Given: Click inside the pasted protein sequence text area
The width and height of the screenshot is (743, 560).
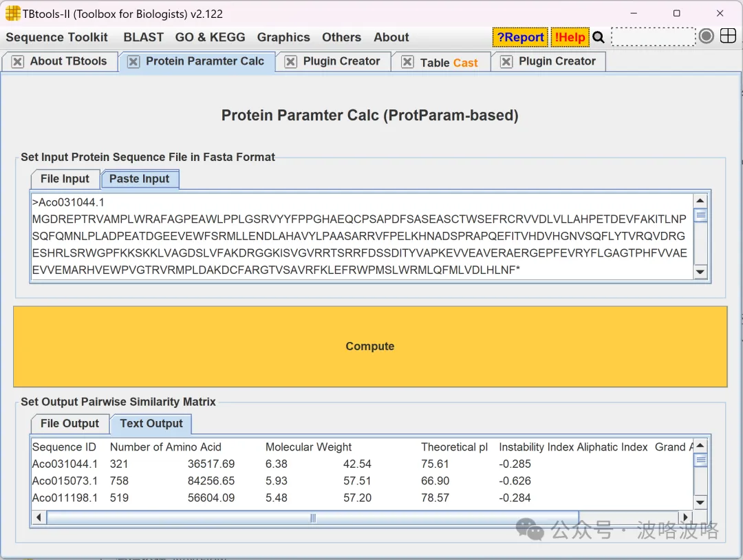Looking at the screenshot, I should pyautogui.click(x=362, y=236).
